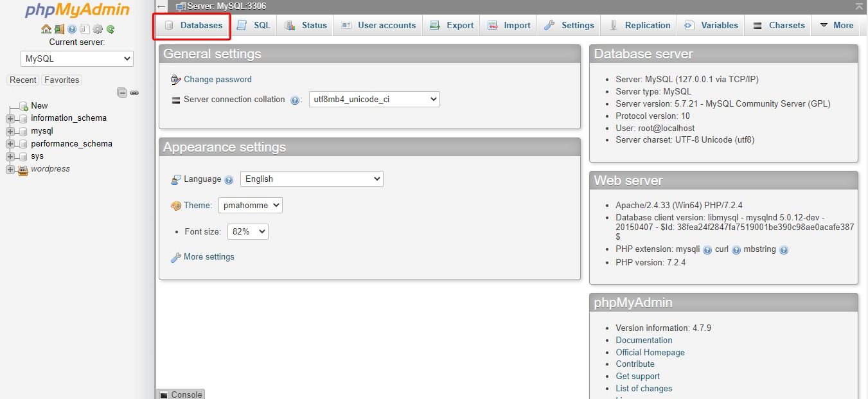Open the Official Homepage link
868x399 pixels.
650,353
